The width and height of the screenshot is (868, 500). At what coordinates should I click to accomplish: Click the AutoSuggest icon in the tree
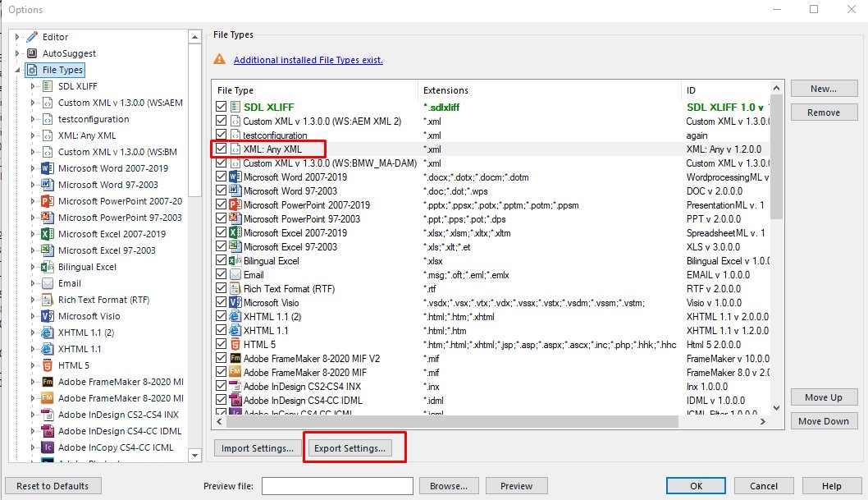click(x=32, y=53)
